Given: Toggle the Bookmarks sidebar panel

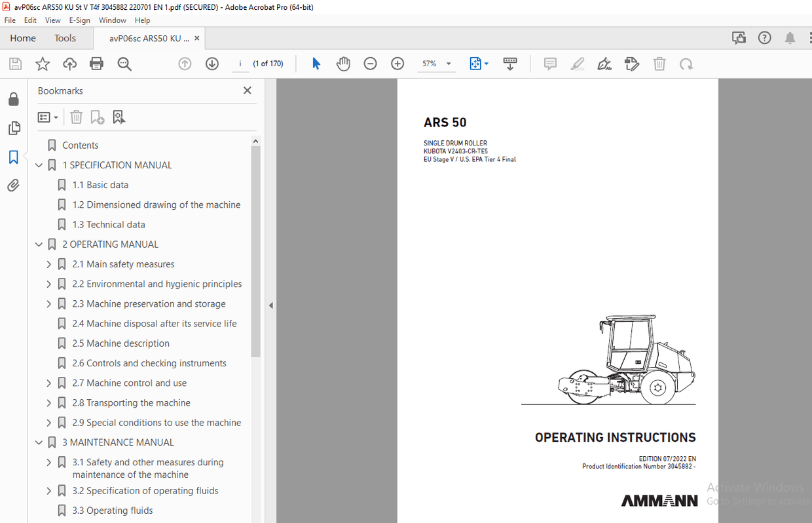Looking at the screenshot, I should tap(14, 157).
